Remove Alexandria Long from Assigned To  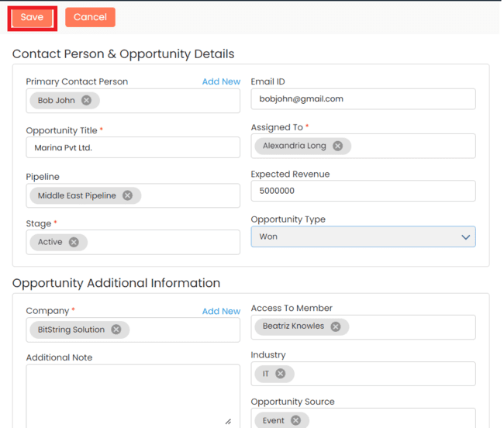[337, 146]
